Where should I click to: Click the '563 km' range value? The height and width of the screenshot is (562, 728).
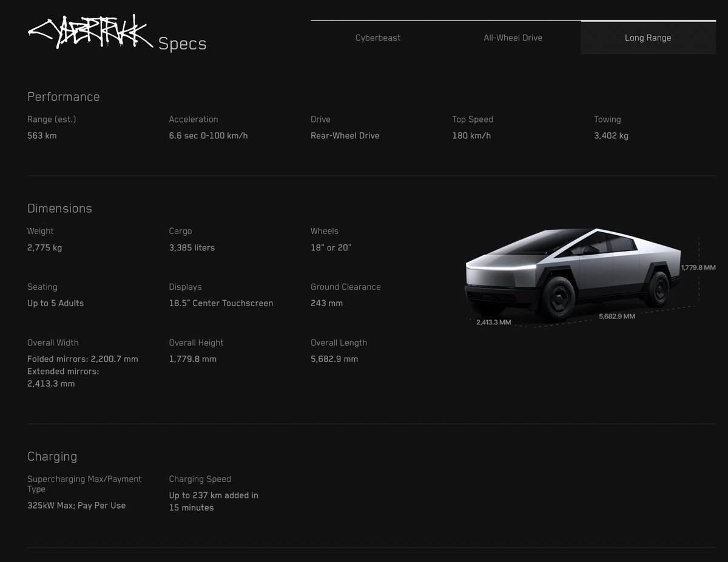[x=42, y=136]
